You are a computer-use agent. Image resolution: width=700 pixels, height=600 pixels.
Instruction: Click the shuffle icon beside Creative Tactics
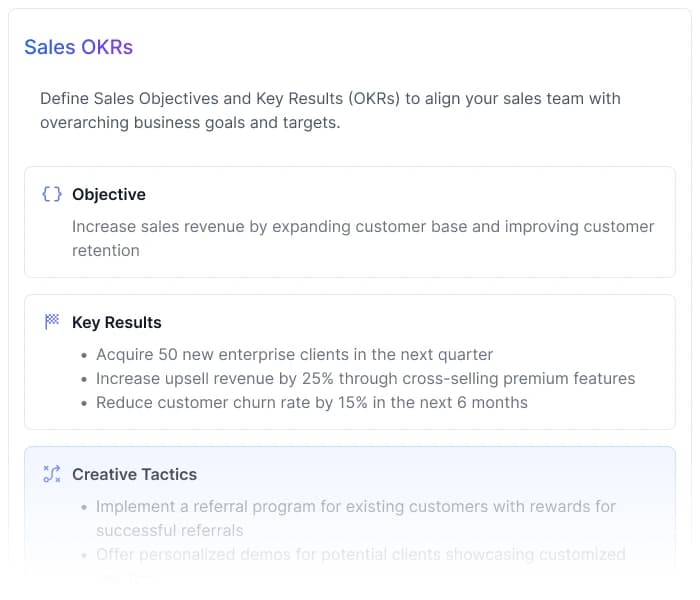(x=52, y=474)
